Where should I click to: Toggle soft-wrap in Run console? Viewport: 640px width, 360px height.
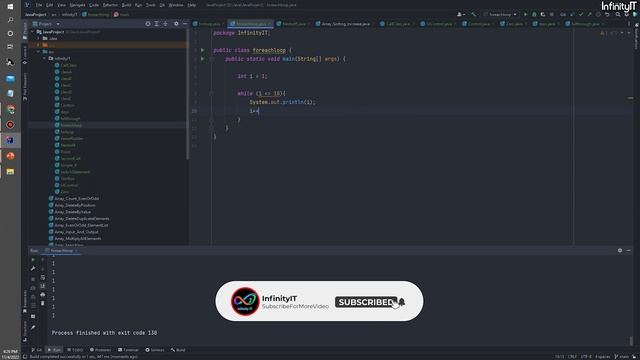point(42,278)
